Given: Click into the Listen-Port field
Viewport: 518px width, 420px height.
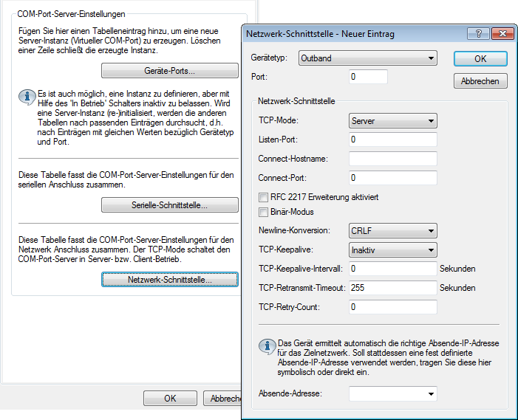Looking at the screenshot, I should click(x=392, y=140).
